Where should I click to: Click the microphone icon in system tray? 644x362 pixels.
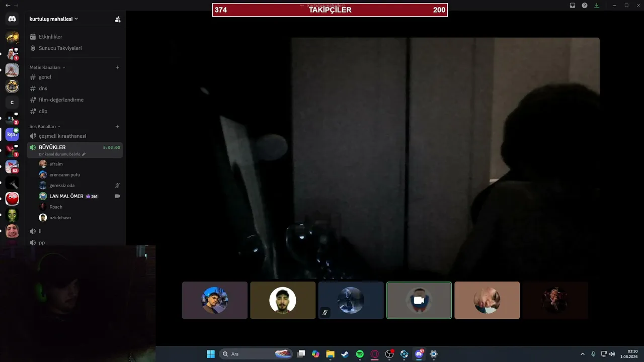(593, 354)
